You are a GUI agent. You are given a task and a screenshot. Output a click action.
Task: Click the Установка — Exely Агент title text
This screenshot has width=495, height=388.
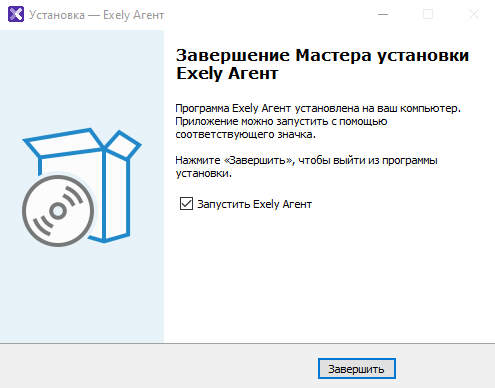97,15
